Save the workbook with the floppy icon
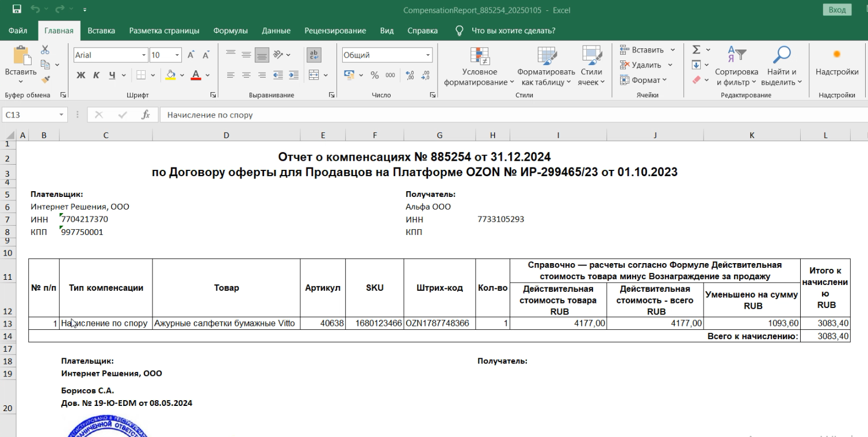The image size is (868, 437). click(17, 10)
